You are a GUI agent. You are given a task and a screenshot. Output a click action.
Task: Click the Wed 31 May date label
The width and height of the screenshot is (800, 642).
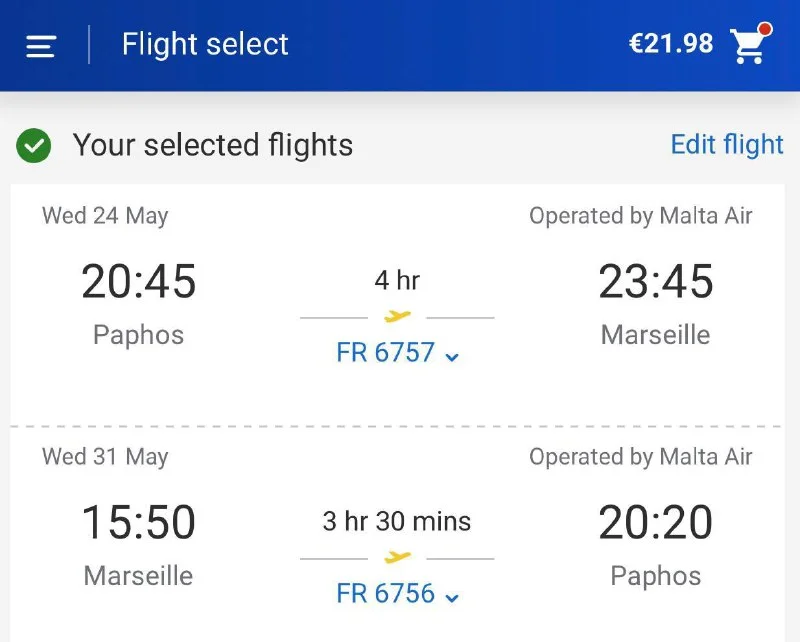pyautogui.click(x=105, y=457)
